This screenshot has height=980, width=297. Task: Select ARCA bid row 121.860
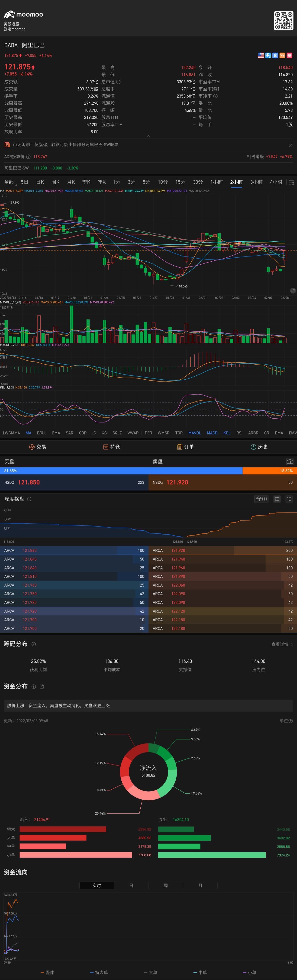click(x=74, y=550)
